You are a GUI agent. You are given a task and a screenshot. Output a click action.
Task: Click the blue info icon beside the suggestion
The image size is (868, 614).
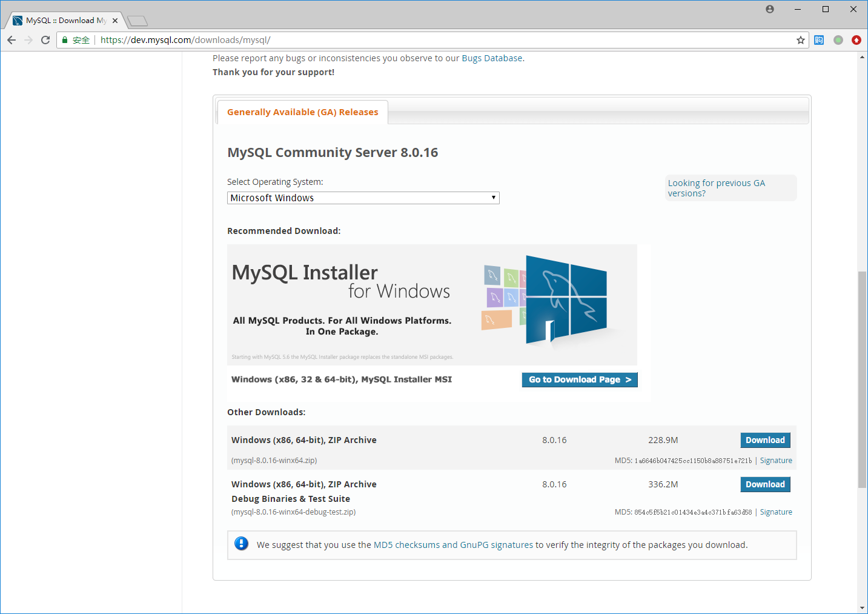coord(242,543)
